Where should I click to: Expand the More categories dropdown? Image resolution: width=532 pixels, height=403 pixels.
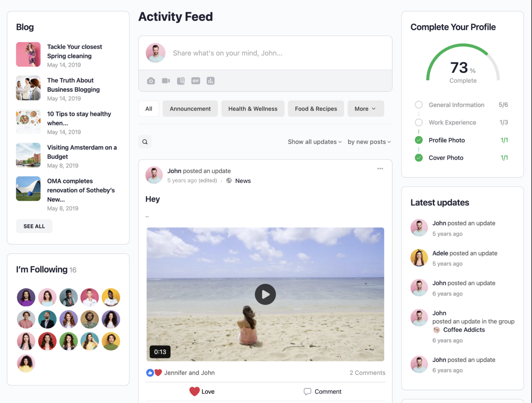[x=365, y=109]
